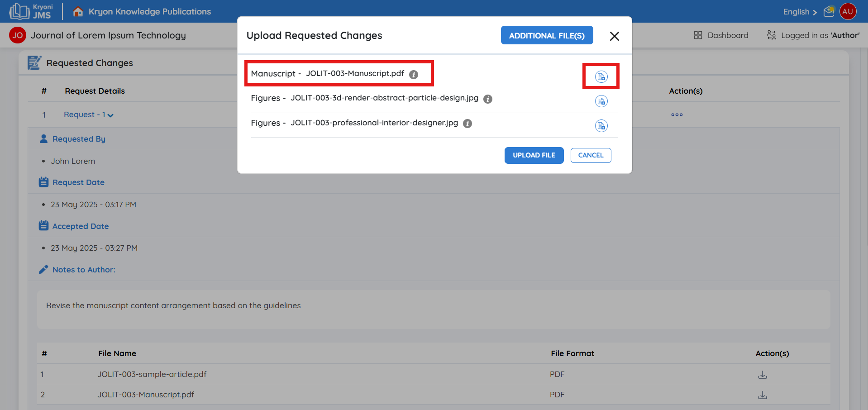
Task: Click upload icon for professional-interior-designer.jpg
Action: pos(601,126)
